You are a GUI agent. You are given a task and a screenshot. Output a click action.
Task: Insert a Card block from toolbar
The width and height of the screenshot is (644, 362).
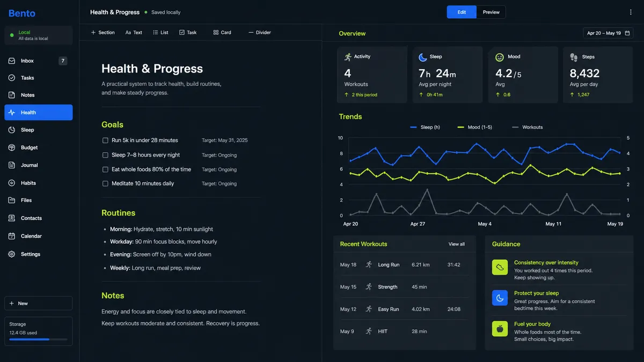(222, 33)
